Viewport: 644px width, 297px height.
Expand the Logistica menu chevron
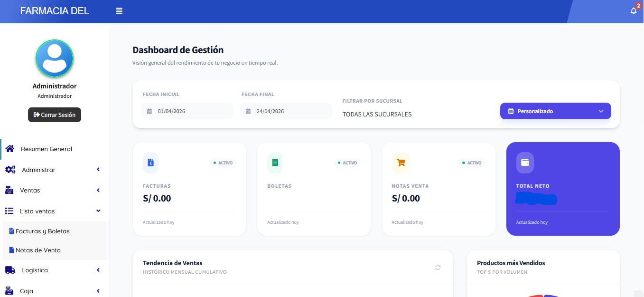[x=98, y=270]
